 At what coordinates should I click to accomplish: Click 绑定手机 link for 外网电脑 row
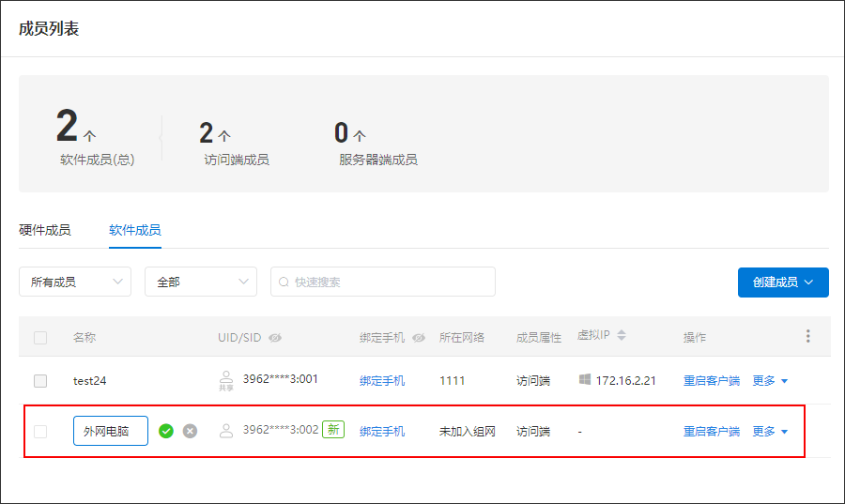(382, 432)
